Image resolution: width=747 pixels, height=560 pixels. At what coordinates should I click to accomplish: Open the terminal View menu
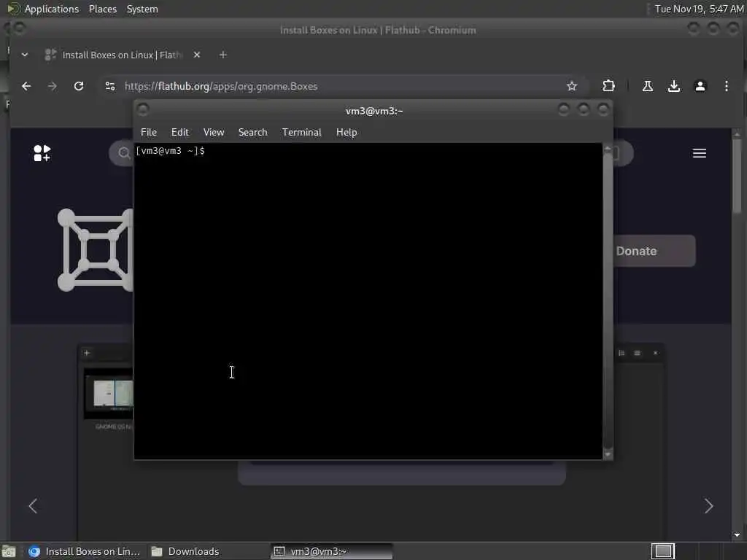214,133
